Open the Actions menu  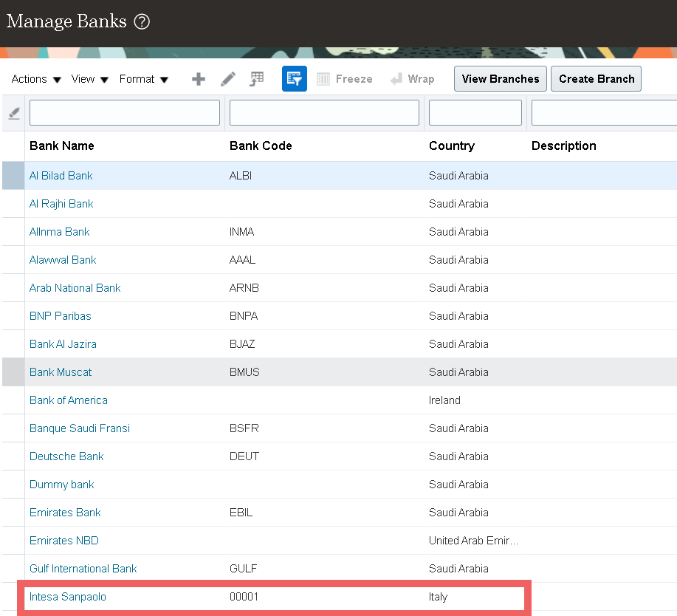click(29, 78)
